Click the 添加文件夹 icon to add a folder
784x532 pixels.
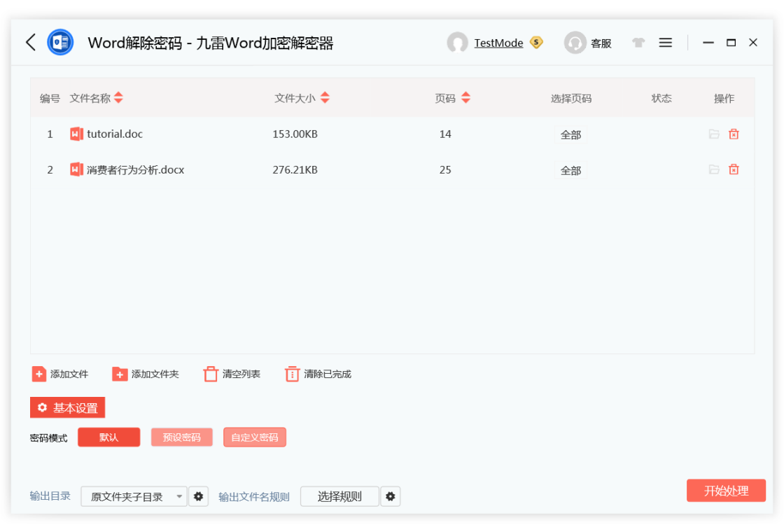(119, 374)
